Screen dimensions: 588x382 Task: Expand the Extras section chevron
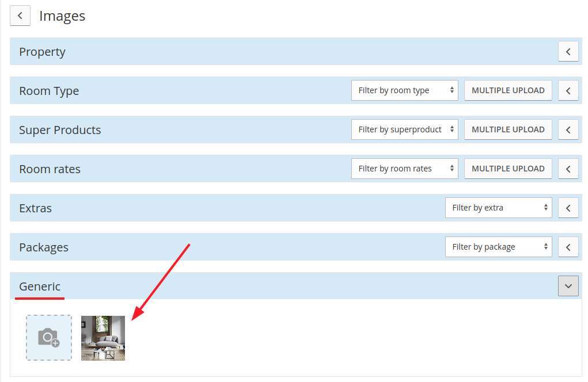coord(568,208)
